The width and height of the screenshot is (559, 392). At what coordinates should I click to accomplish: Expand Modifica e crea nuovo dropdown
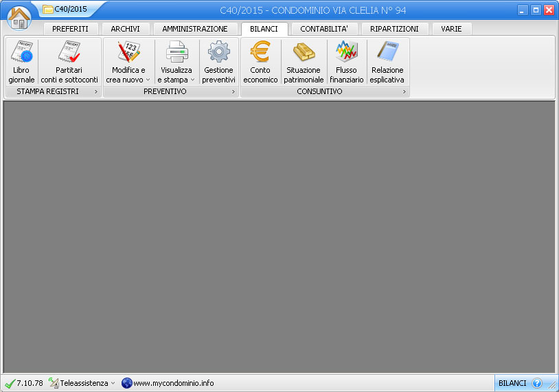[128, 75]
